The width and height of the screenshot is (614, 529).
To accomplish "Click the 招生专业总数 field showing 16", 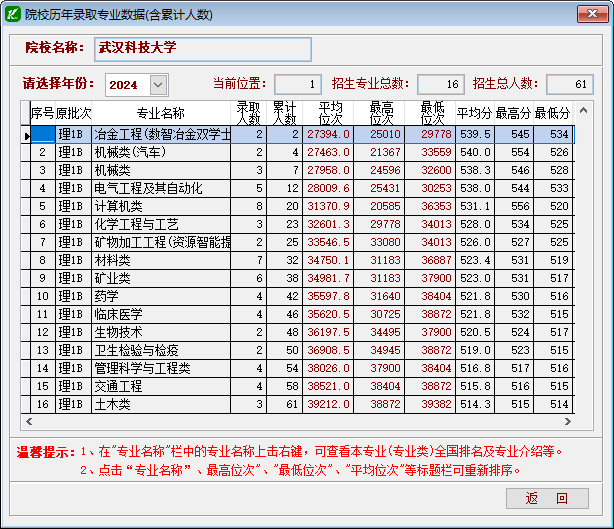I will [x=441, y=84].
